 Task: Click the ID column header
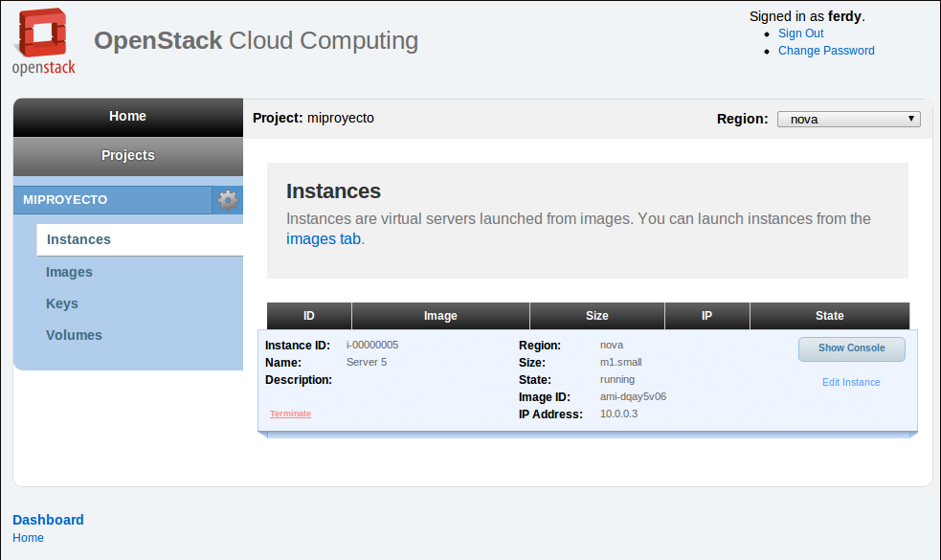pos(309,316)
